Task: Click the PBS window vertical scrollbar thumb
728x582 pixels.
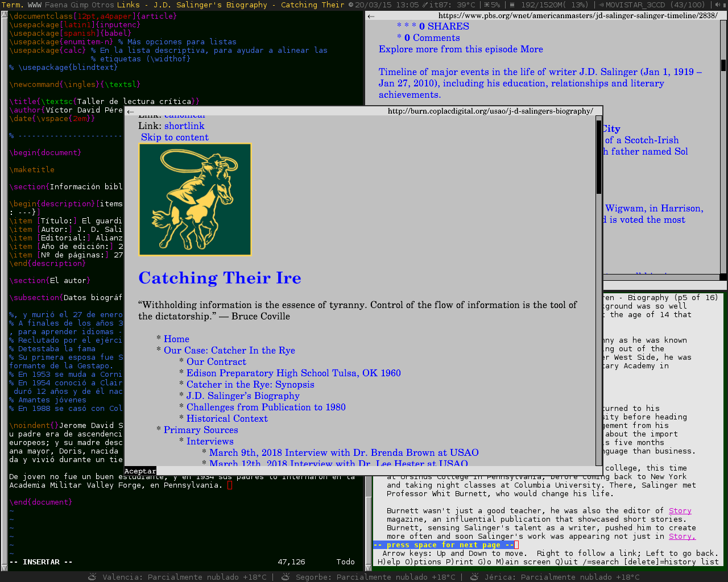Action: point(723,65)
